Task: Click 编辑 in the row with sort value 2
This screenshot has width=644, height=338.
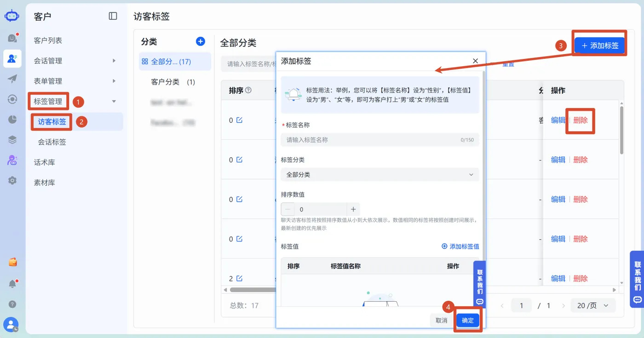Action: click(558, 278)
